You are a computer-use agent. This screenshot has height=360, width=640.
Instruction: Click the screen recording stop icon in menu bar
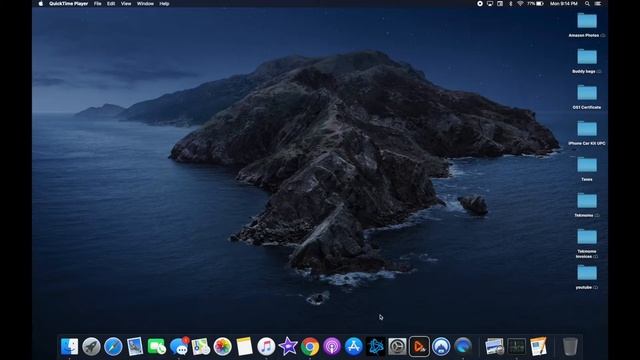480,4
